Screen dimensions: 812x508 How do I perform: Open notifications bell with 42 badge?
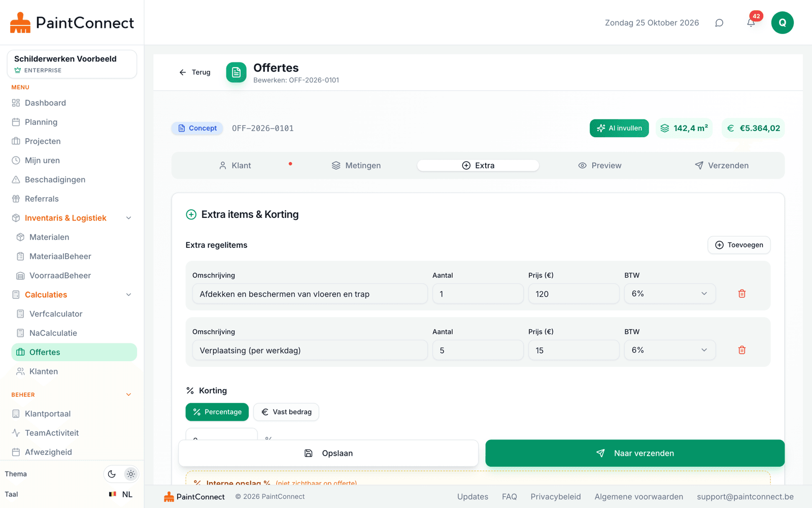751,23
